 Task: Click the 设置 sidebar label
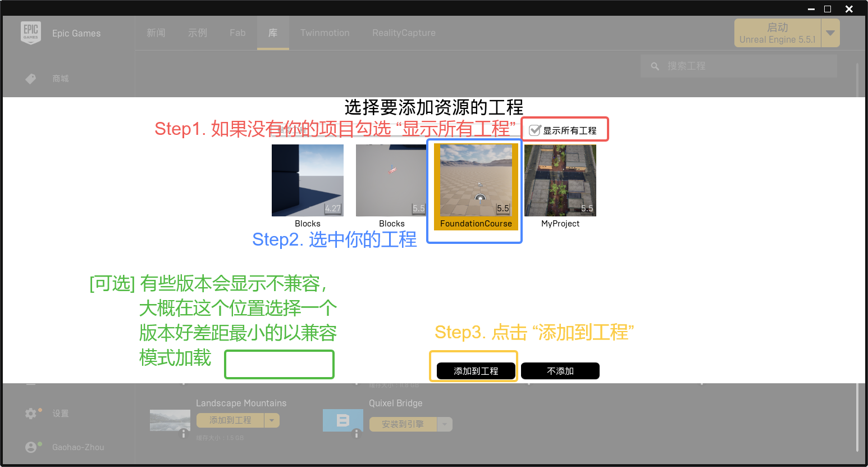pos(61,414)
